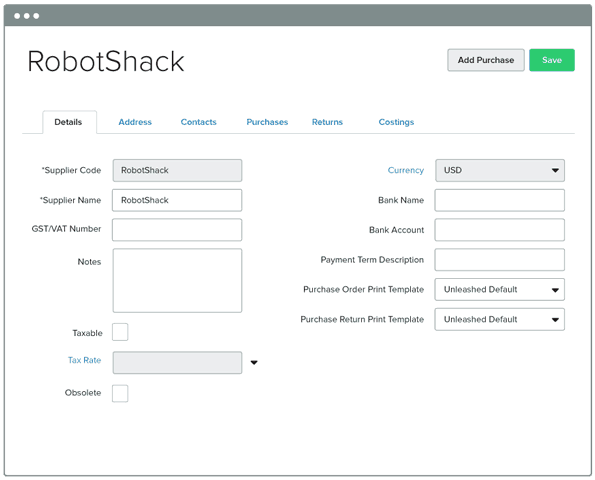Viewport: 595px width, 480px height.
Task: Focus the GST/VAT Number field
Action: [177, 230]
